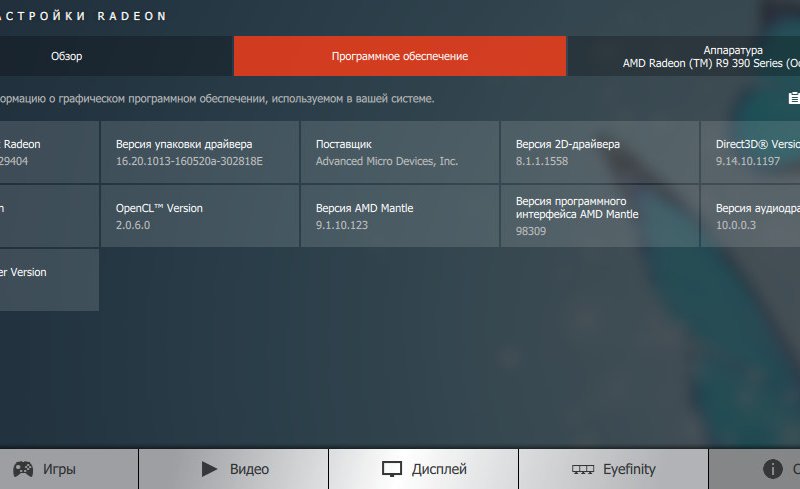The image size is (800, 489).
Task: Click the play triangle Видео icon
Action: pos(209,469)
